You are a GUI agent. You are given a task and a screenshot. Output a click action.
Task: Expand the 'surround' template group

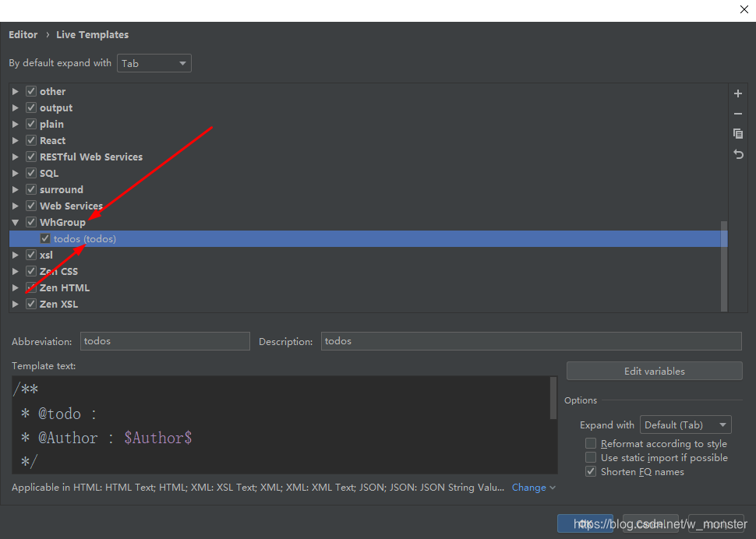tap(16, 189)
